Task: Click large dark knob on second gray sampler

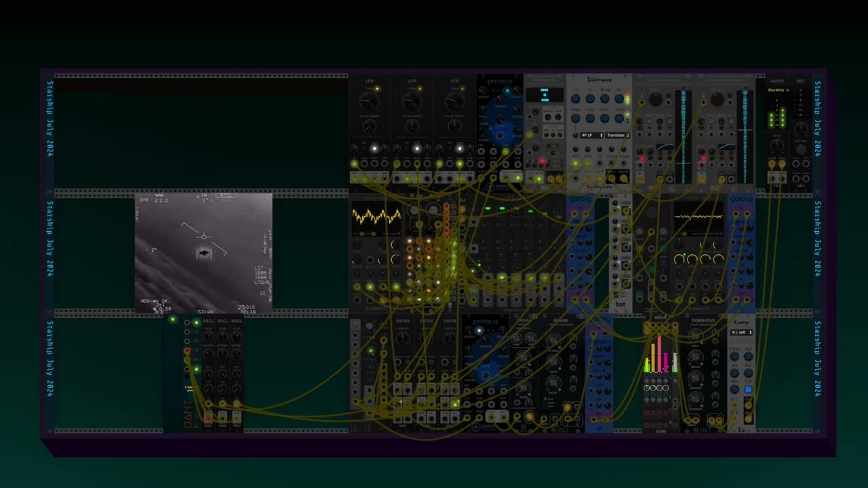Action: pos(717,100)
